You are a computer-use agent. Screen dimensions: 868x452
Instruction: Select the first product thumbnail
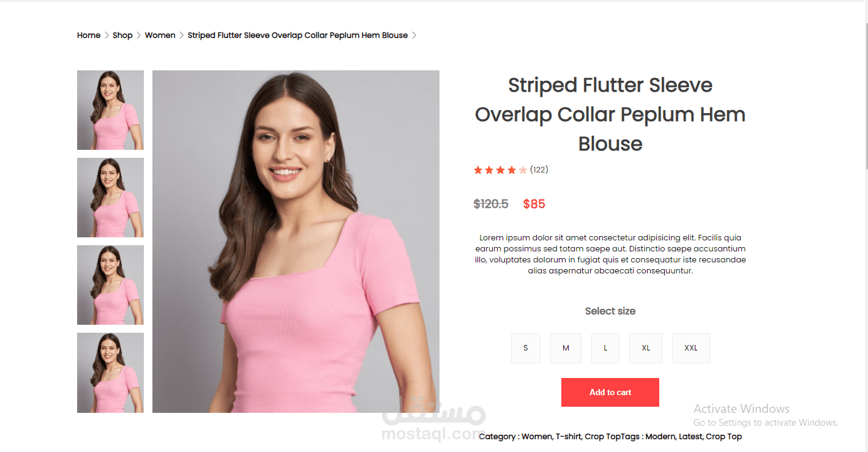click(110, 110)
